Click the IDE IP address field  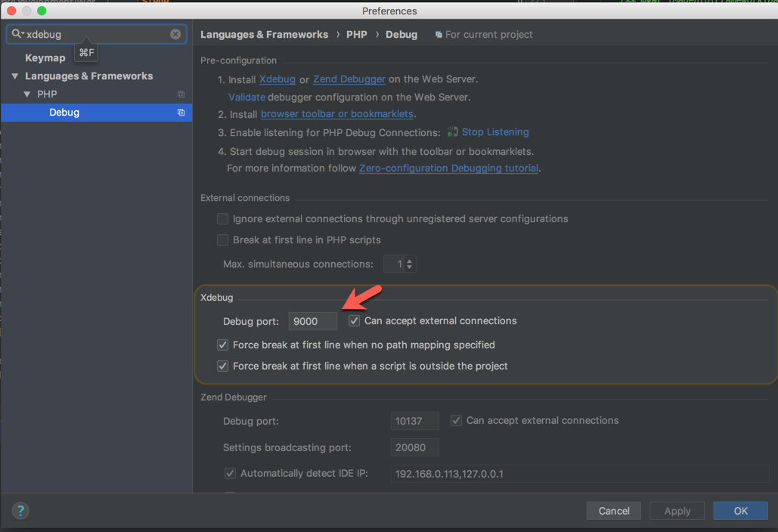pos(580,474)
